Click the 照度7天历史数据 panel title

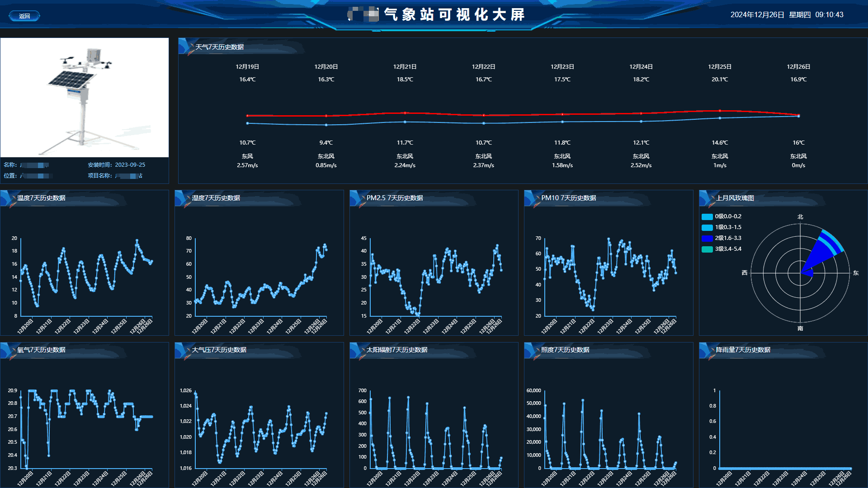click(x=565, y=350)
